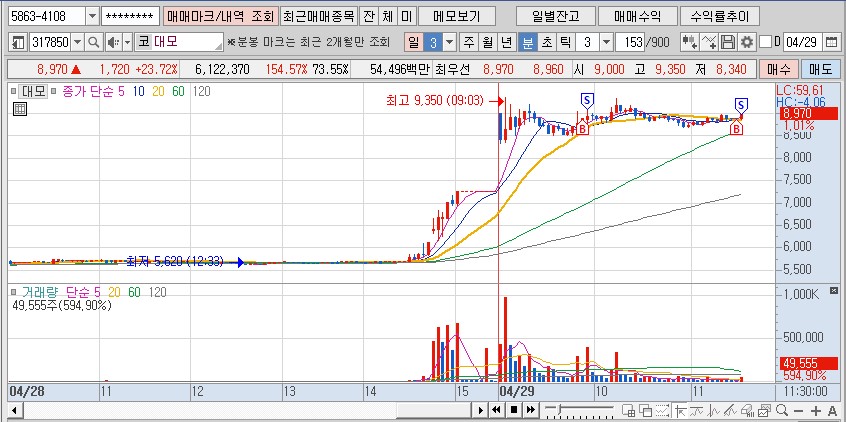Toggle the 대모 price series square marker
This screenshot has height=422, width=846.
13,91
